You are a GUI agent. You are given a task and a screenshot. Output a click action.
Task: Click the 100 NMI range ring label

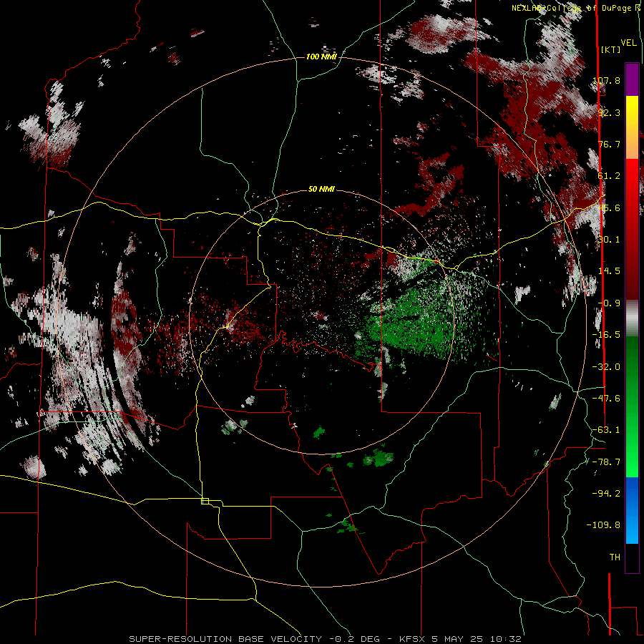pyautogui.click(x=321, y=57)
